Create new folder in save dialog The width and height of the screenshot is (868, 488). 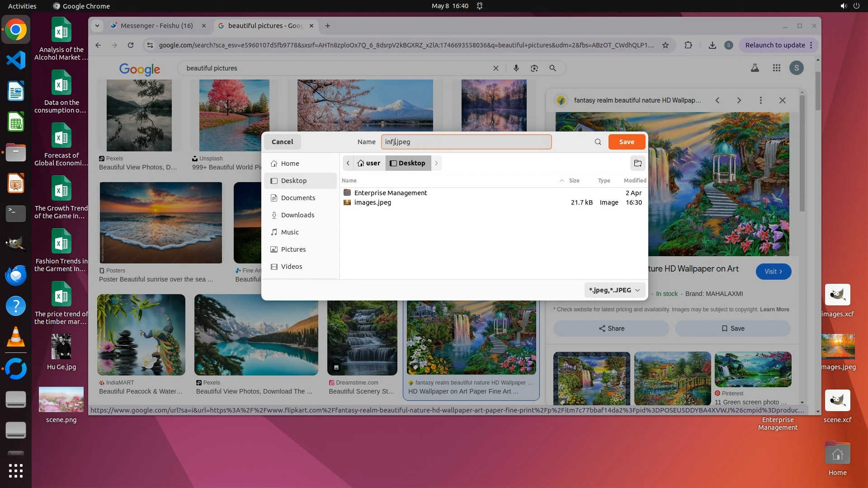(x=637, y=163)
